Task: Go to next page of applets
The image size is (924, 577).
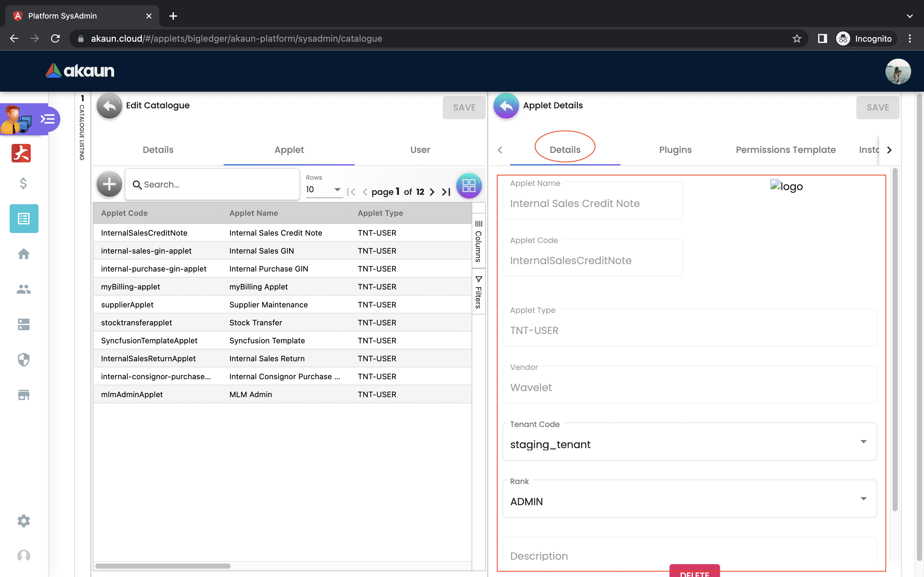Action: [x=432, y=192]
